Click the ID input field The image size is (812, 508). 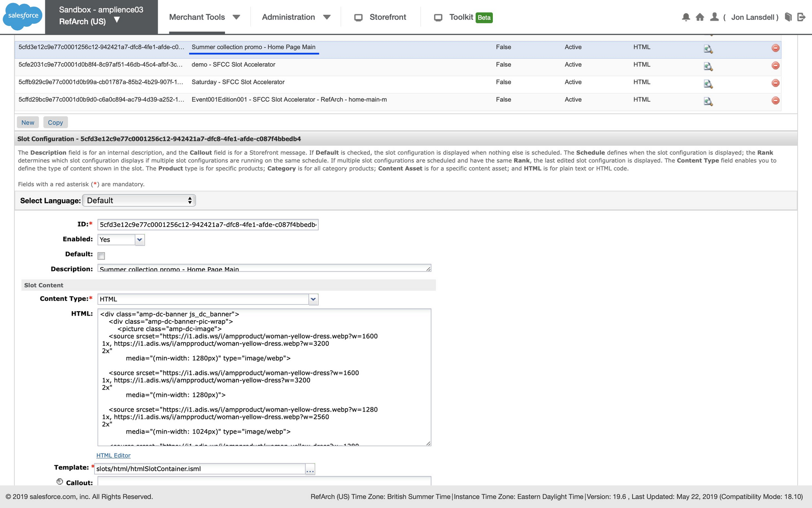[208, 224]
